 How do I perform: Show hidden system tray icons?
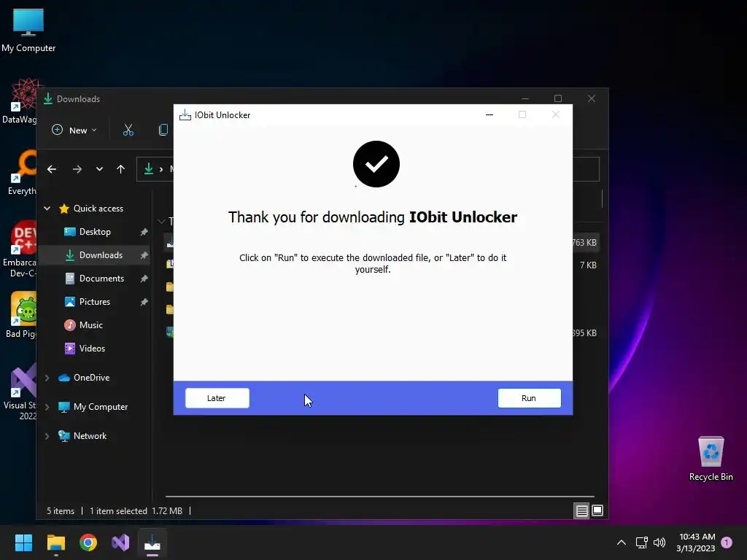pos(622,542)
